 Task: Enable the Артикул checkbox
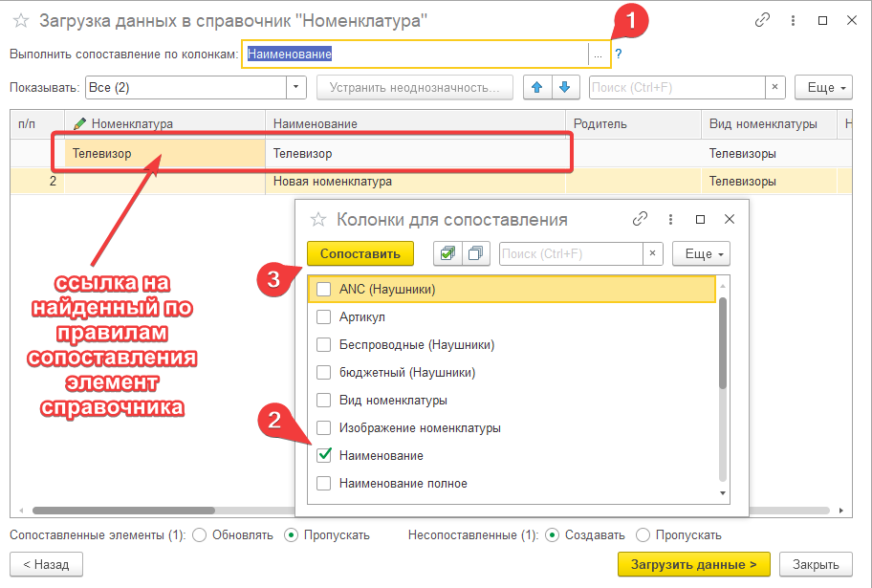coord(324,316)
